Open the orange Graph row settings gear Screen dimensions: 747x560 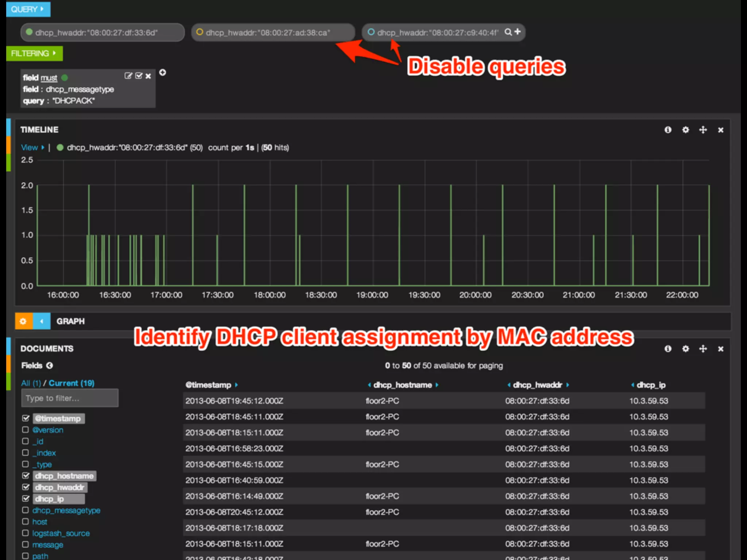point(23,321)
